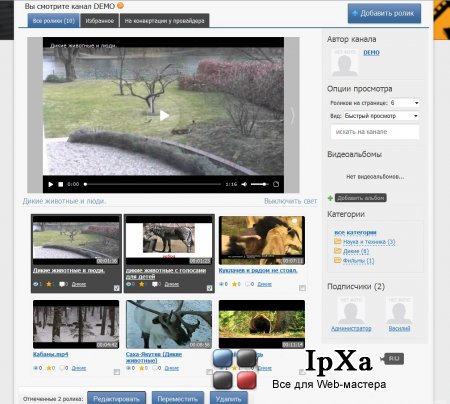
Task: Open the player in fullscreen mode
Action: pyautogui.click(x=276, y=184)
